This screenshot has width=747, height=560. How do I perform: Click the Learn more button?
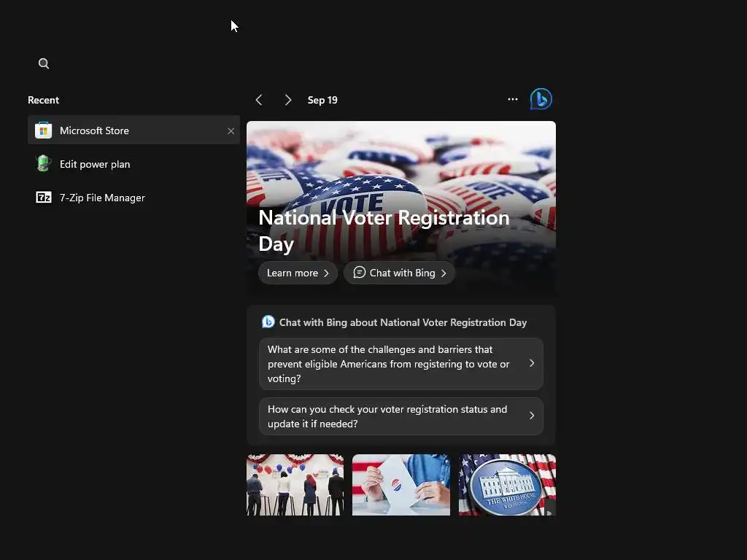[298, 273]
